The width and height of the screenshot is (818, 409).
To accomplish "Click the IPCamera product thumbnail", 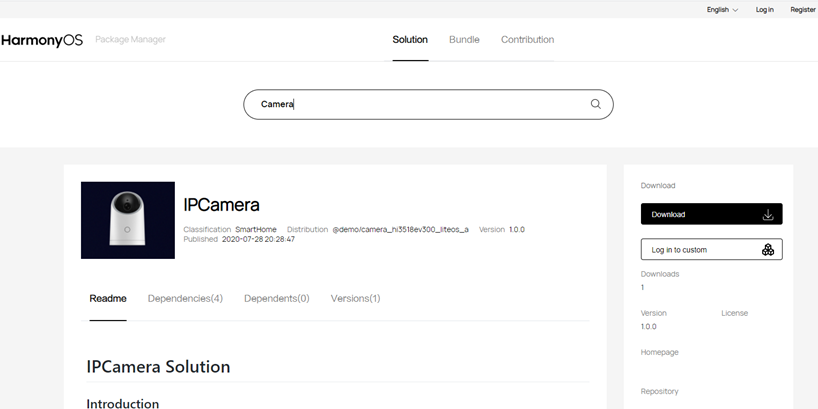I will [128, 220].
